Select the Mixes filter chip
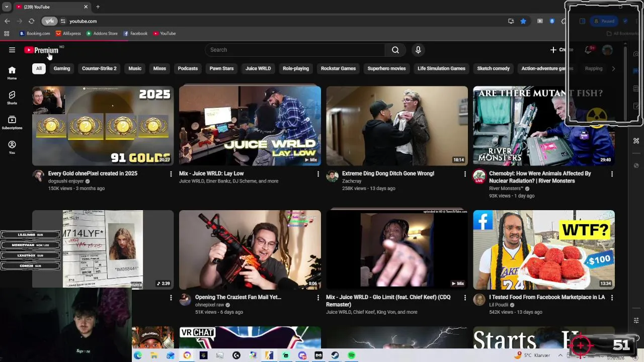 tap(159, 68)
